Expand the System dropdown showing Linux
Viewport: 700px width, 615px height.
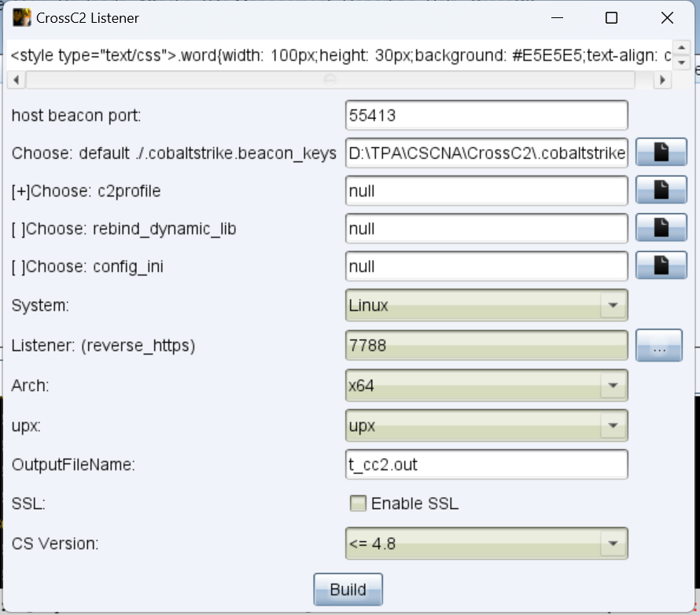pyautogui.click(x=610, y=306)
